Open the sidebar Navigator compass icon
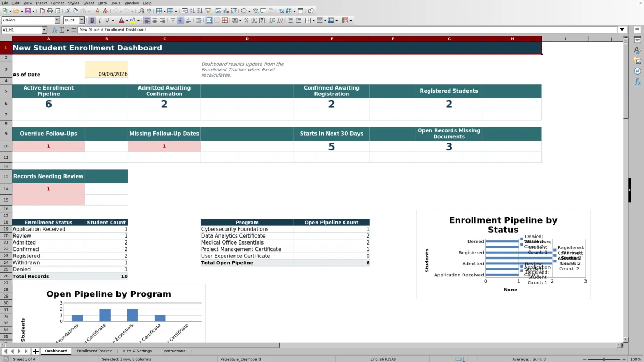Image resolution: width=644 pixels, height=362 pixels. (x=638, y=71)
